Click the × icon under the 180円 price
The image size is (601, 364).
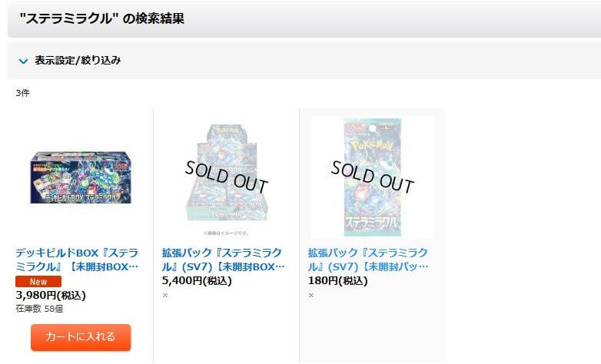pos(311,295)
